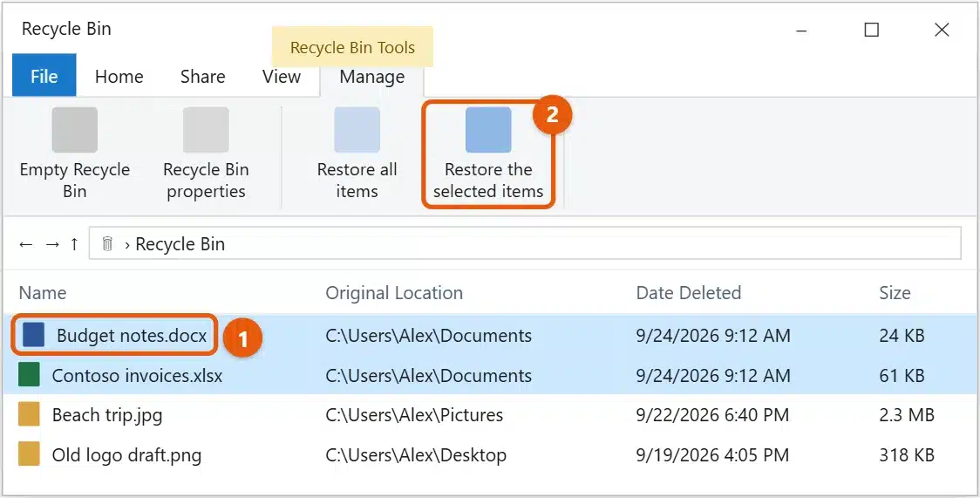Open Recycle Bin properties from ribbon
Screen dimensions: 980x498
pyautogui.click(x=206, y=153)
